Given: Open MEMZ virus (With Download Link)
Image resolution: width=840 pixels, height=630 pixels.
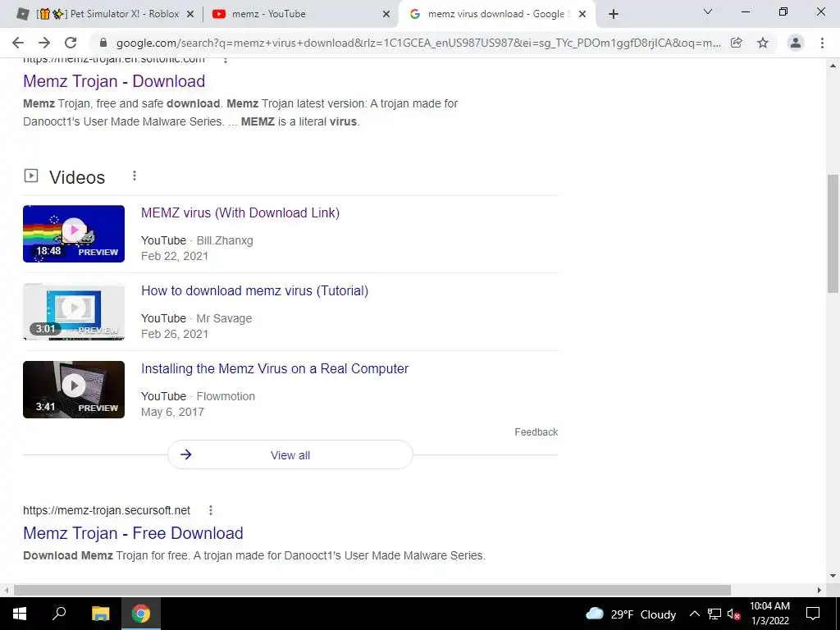Looking at the screenshot, I should 240,212.
